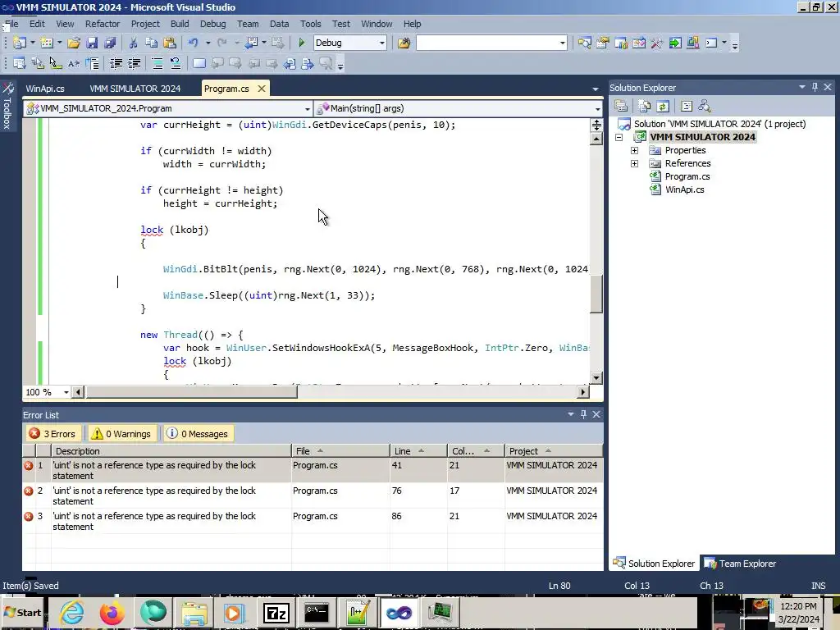840x630 pixels.
Task: Toggle the 0 Messages filter
Action: point(197,433)
